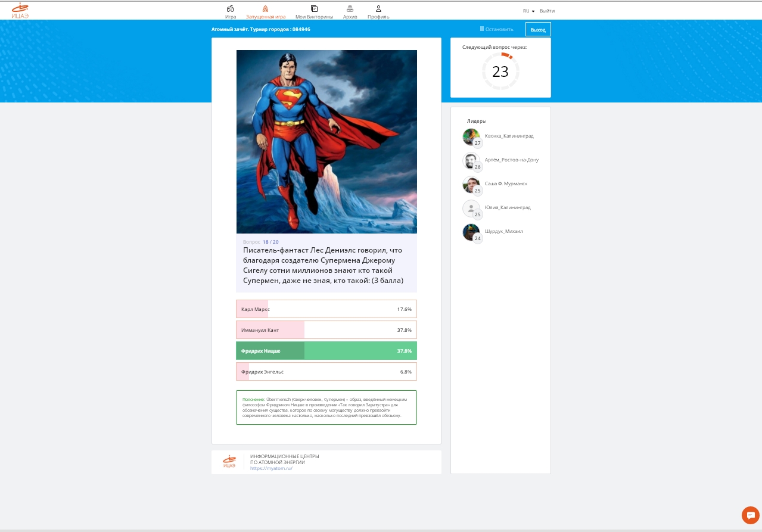This screenshot has width=762, height=532.
Task: Click the Вопрос 18 / 20 counter
Action: (x=261, y=242)
